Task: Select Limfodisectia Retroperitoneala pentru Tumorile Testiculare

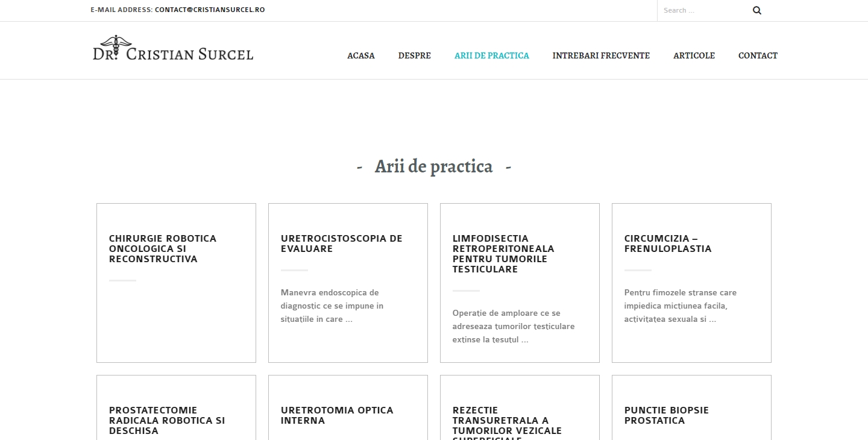Action: pos(503,254)
